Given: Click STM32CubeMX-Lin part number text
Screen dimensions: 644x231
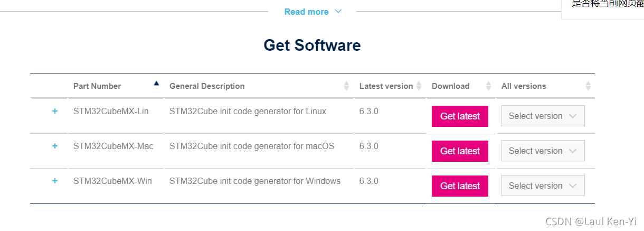Looking at the screenshot, I should pos(111,112).
